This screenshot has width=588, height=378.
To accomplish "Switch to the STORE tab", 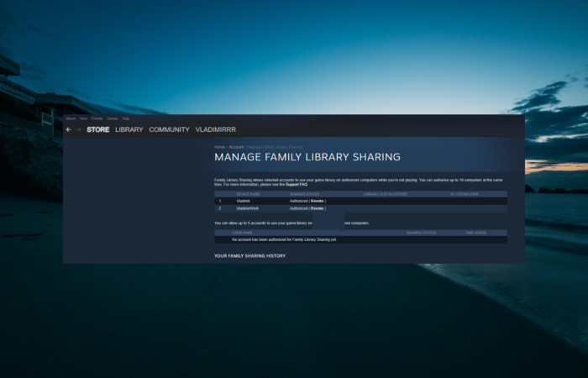I will coord(98,129).
